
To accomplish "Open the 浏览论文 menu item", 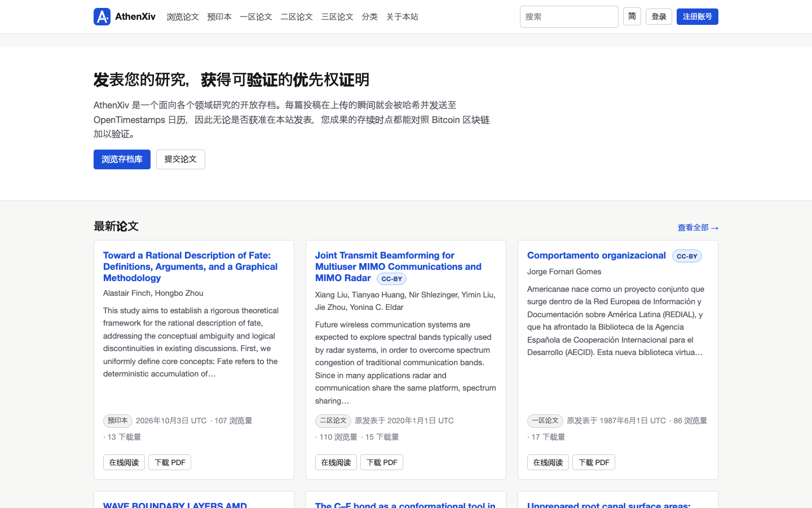I will tap(183, 17).
